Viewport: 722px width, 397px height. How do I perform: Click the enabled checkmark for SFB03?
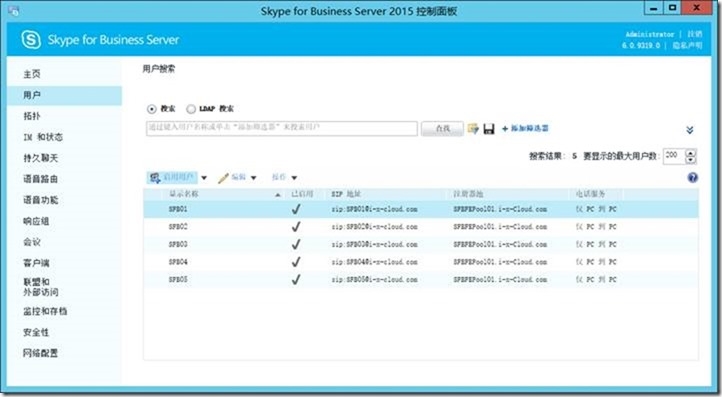296,244
